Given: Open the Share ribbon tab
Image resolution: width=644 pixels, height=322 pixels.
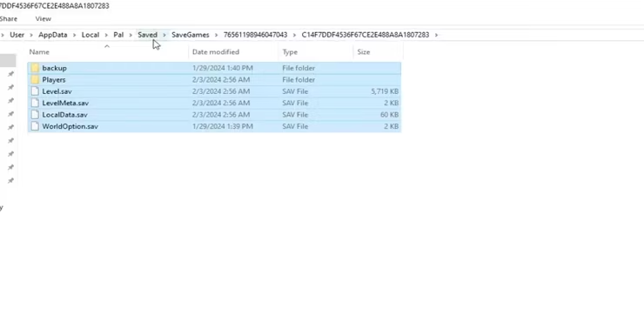Looking at the screenshot, I should pos(8,19).
